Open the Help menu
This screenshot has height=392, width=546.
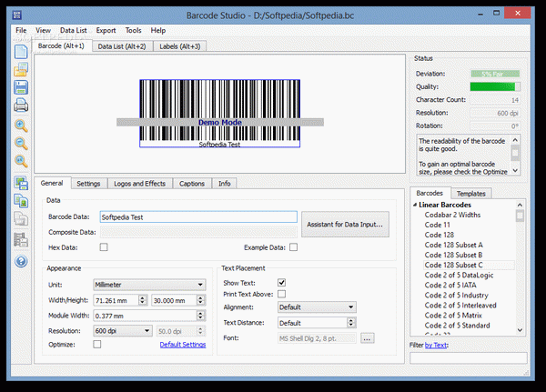158,30
